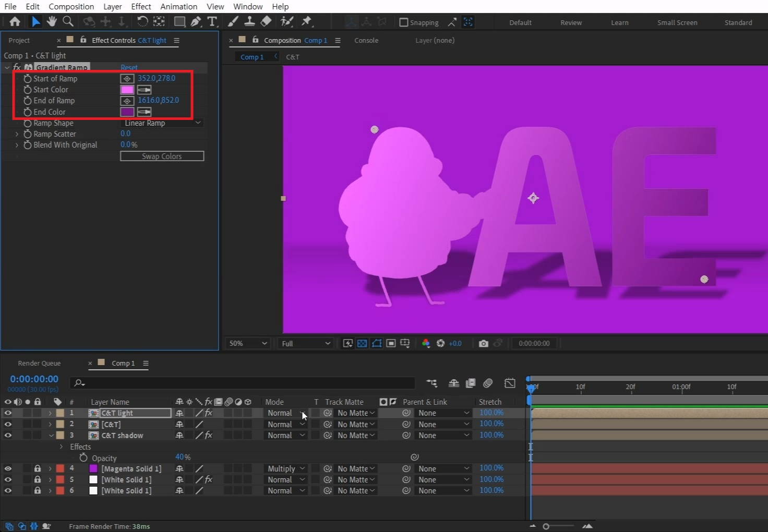The width and height of the screenshot is (768, 532).
Task: Switch to Small Screen workspace
Action: [677, 22]
